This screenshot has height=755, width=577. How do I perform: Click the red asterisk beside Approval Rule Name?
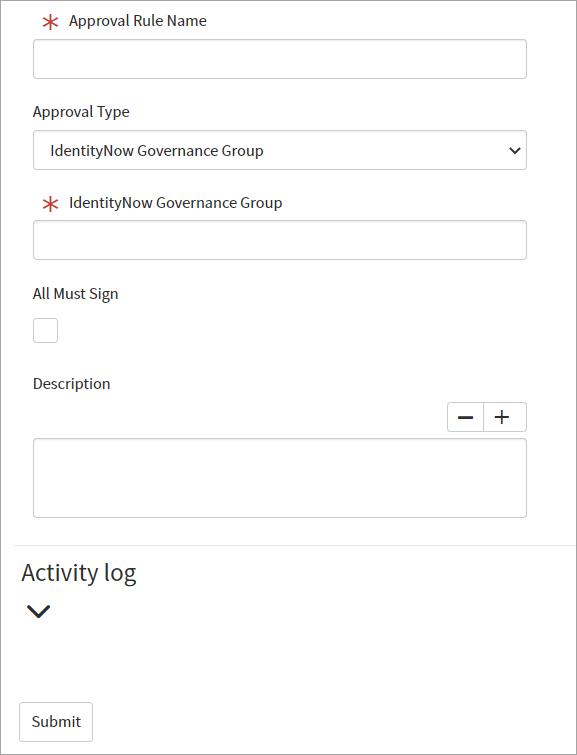[50, 22]
